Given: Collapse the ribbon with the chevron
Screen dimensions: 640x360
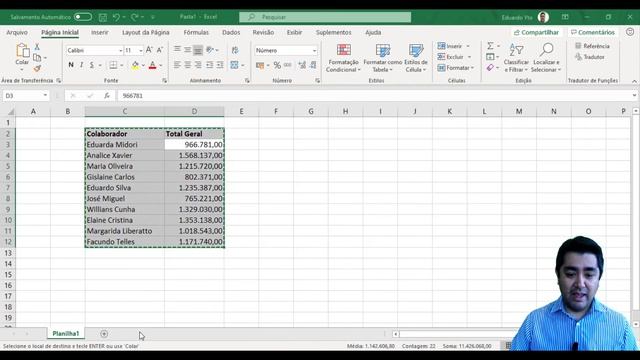Looking at the screenshot, I should [634, 81].
